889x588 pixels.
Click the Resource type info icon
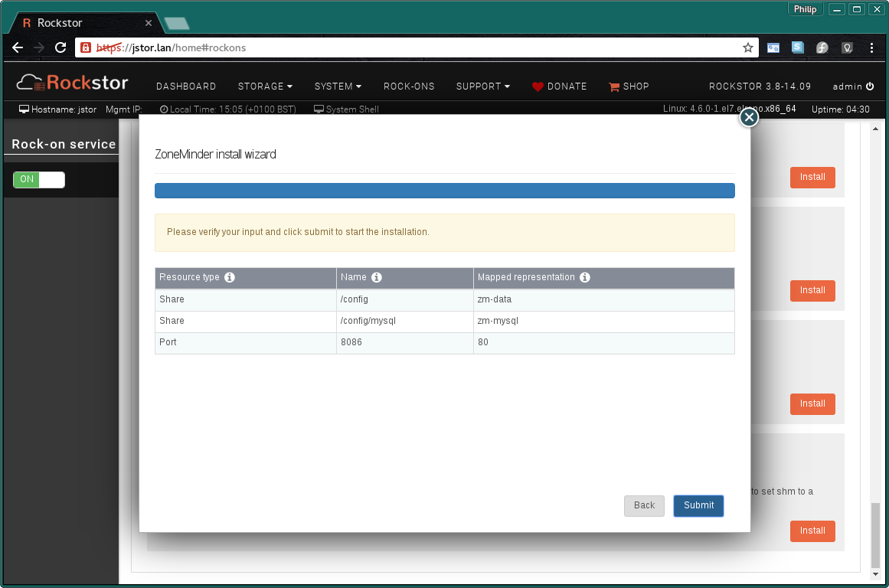pyautogui.click(x=230, y=277)
